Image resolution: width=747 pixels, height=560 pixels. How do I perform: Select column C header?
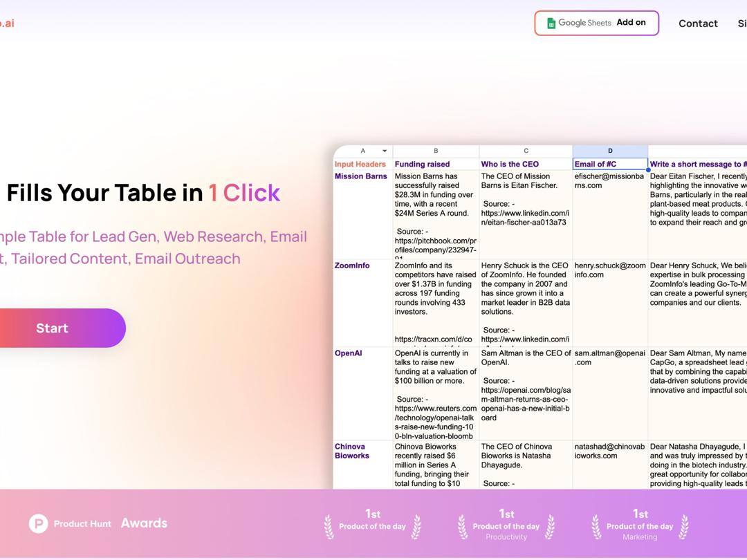coord(526,151)
